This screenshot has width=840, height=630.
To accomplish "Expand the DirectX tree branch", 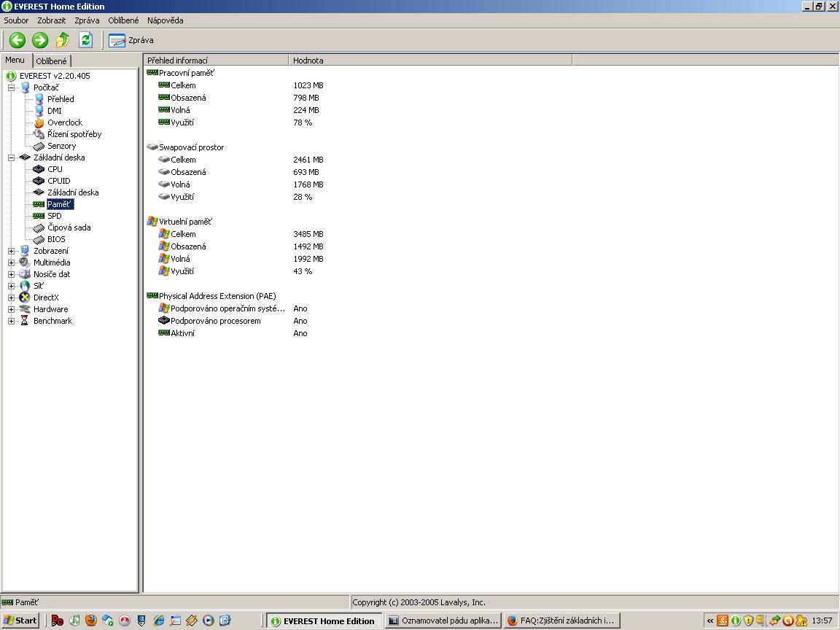I will click(11, 297).
